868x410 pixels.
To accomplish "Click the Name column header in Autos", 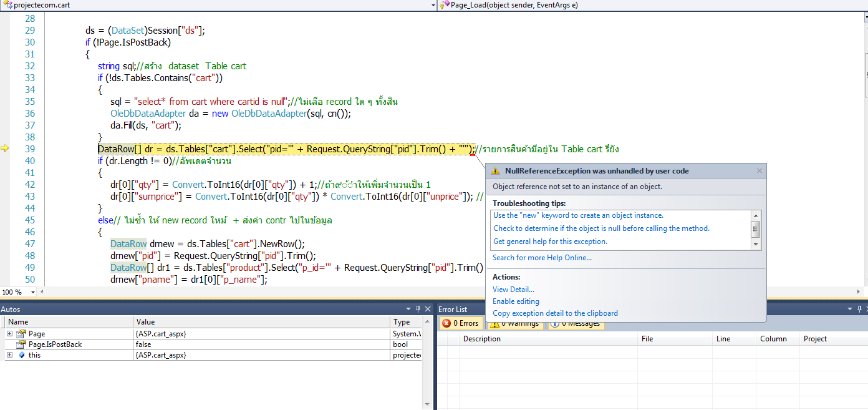I will coord(69,322).
